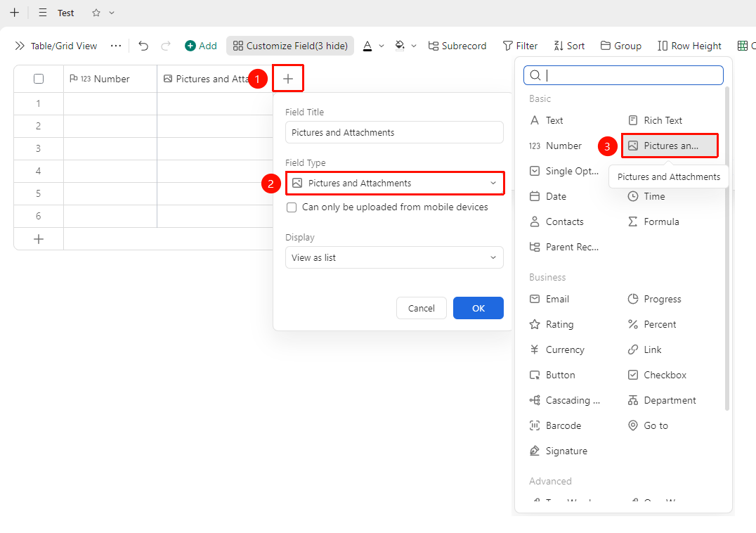Expand the Table/Grid View switcher
Screen dimensions: 756x533
click(56, 46)
